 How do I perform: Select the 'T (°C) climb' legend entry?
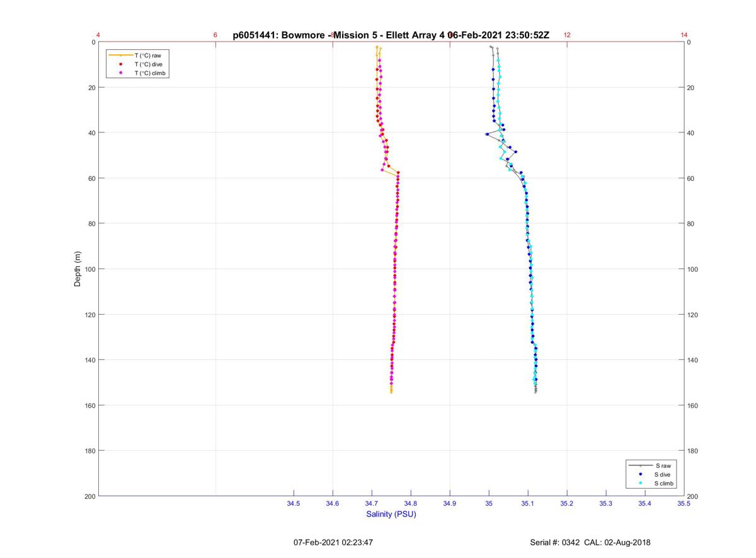click(x=137, y=73)
